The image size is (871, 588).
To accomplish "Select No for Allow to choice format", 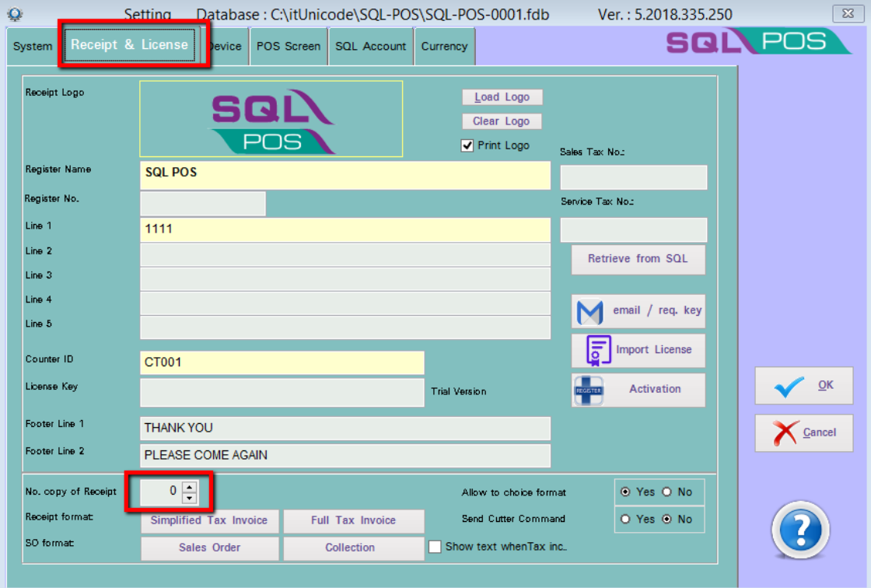I will 666,492.
